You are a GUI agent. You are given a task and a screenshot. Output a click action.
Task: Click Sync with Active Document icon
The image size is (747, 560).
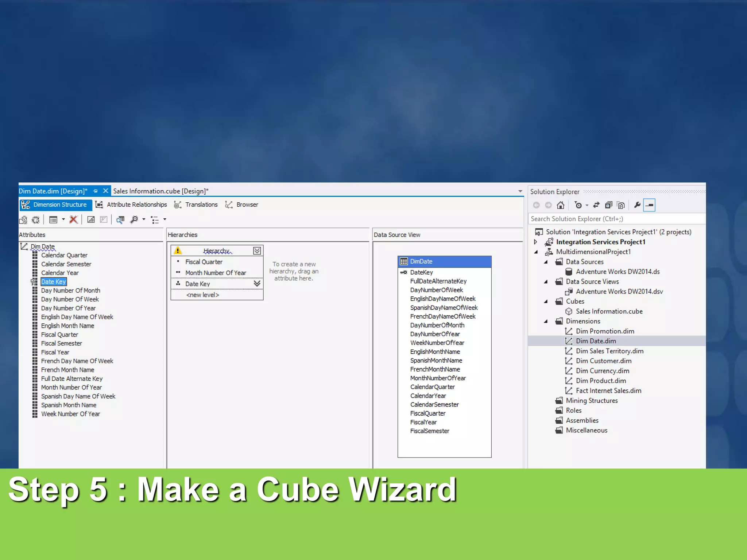pos(596,205)
